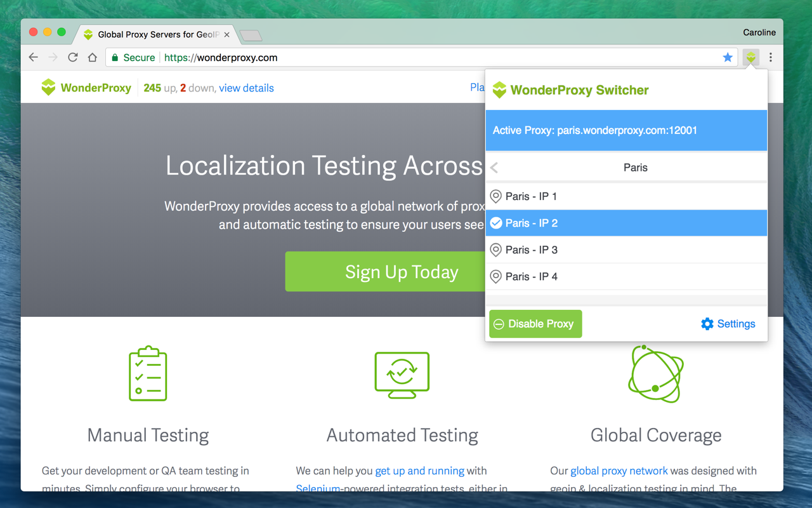The image size is (812, 508).
Task: Open a new browser tab
Action: pyautogui.click(x=251, y=36)
